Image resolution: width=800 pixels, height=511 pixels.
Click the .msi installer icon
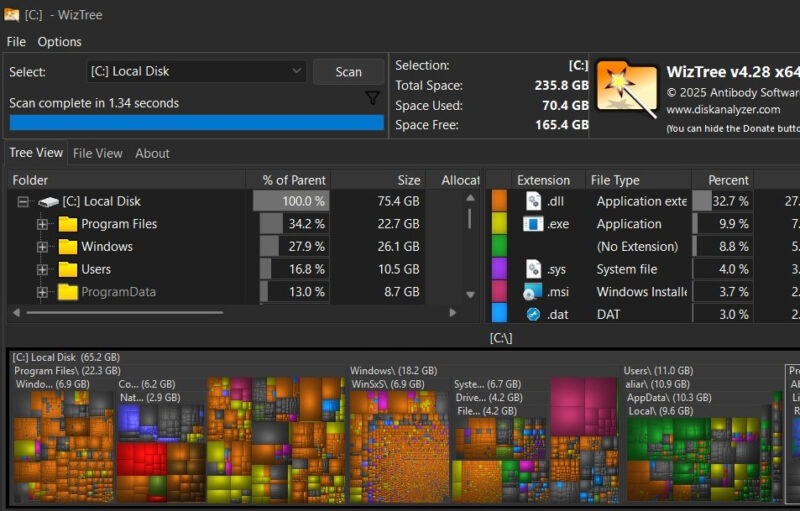pos(533,292)
